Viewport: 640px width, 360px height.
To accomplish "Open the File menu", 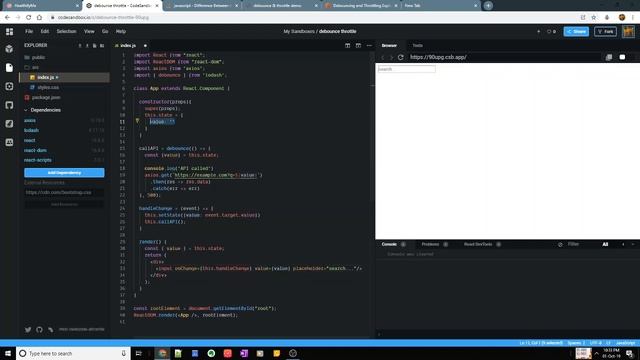I will (29, 31).
